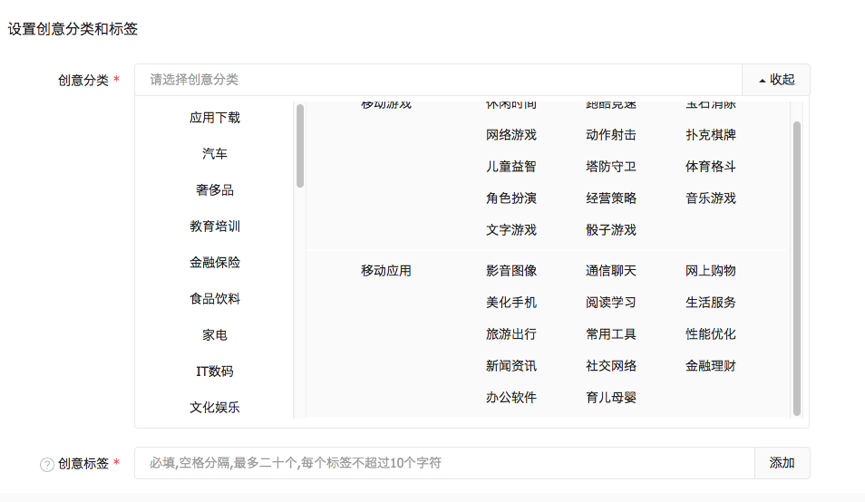Click the right subcategory panel scrollbar

(796, 267)
